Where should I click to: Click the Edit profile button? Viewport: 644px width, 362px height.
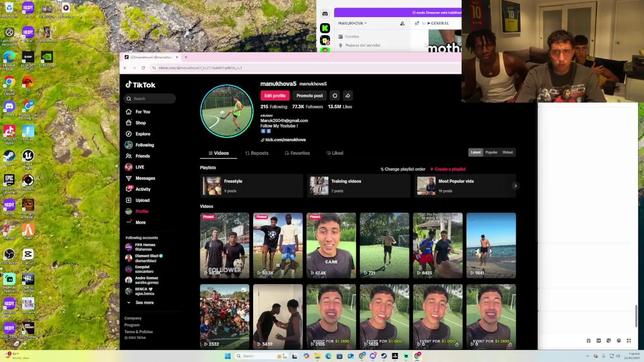(275, 96)
